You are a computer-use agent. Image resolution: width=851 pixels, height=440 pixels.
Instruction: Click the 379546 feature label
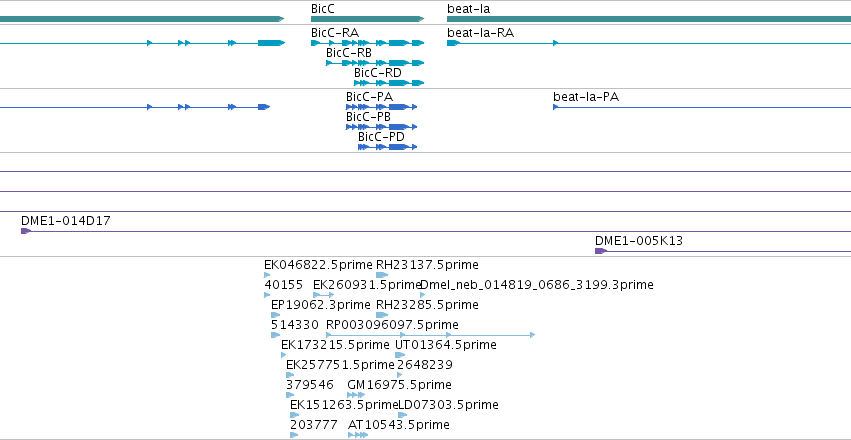coord(310,385)
